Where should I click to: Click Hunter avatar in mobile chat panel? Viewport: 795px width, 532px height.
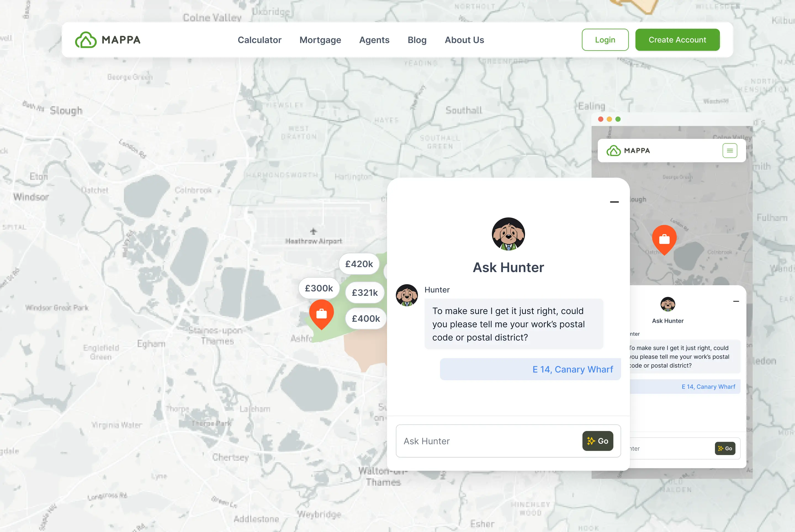pos(668,304)
